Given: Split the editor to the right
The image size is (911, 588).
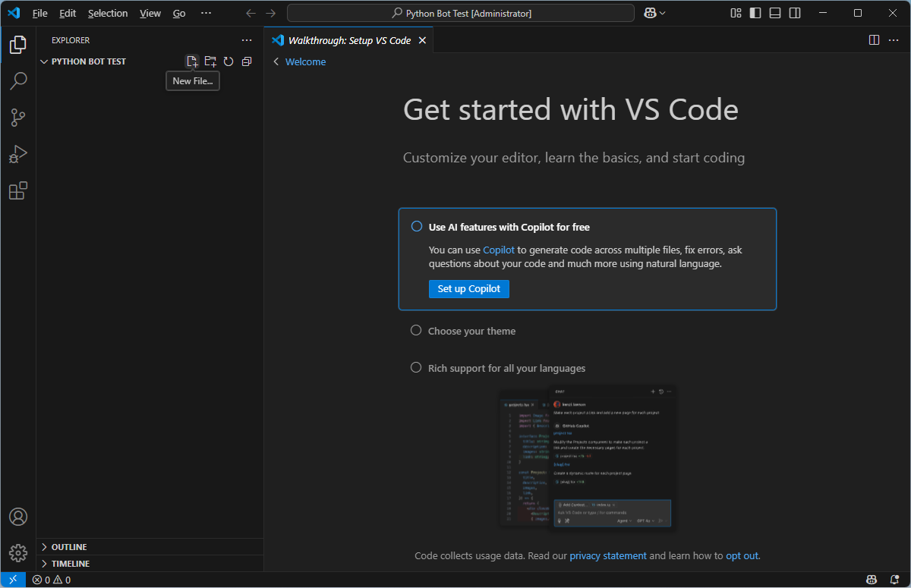Looking at the screenshot, I should pyautogui.click(x=874, y=40).
